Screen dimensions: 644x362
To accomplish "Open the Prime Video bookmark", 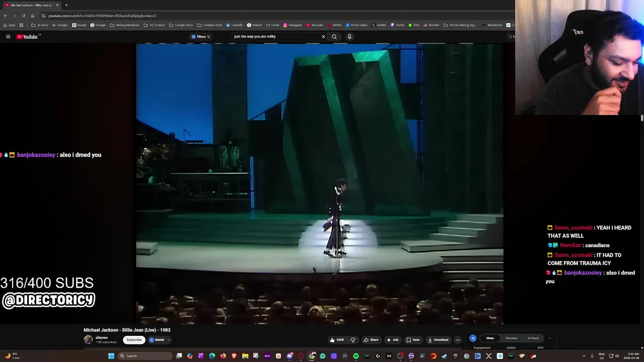I will (357, 25).
